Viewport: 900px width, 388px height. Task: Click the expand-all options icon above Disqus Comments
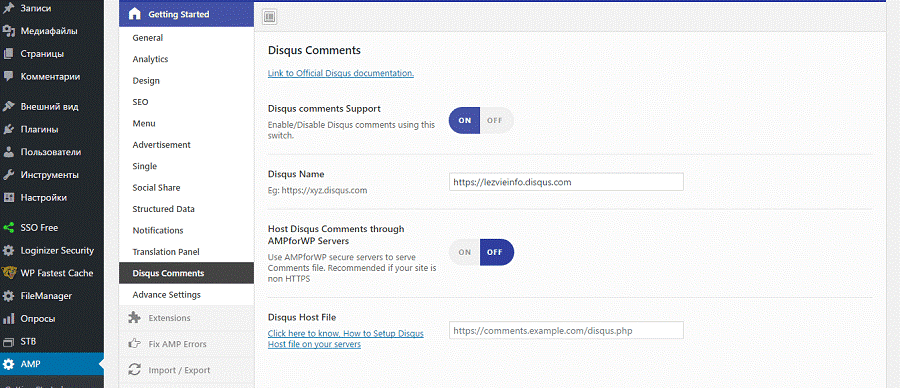(x=270, y=17)
